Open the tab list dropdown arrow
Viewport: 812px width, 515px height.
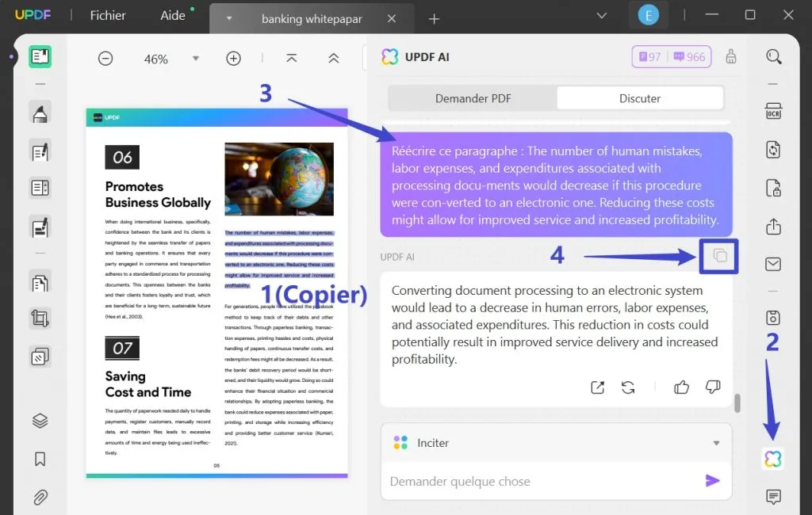pos(229,19)
